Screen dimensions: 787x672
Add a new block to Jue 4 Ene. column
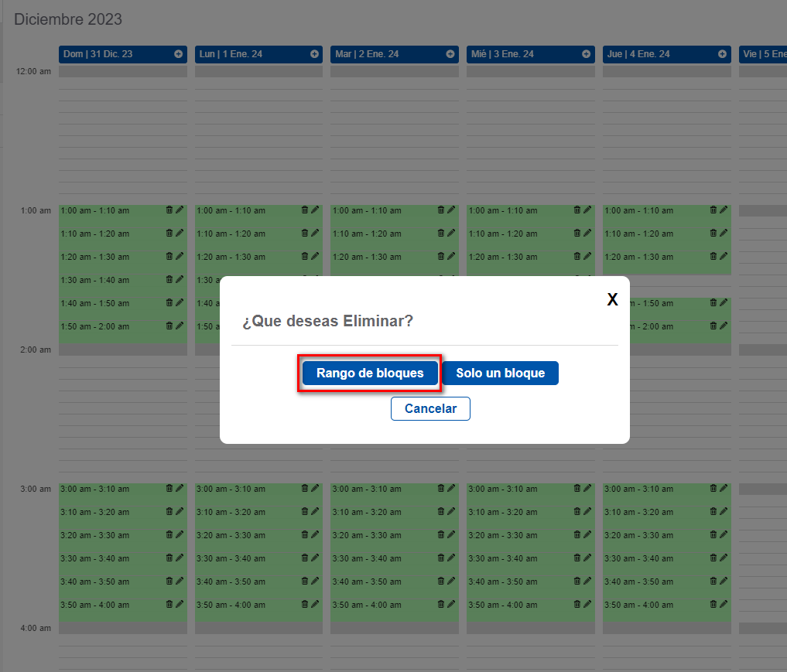pos(722,54)
